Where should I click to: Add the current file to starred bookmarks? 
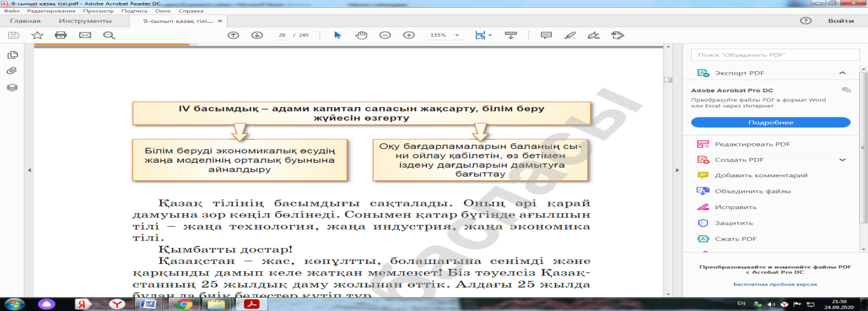[37, 35]
